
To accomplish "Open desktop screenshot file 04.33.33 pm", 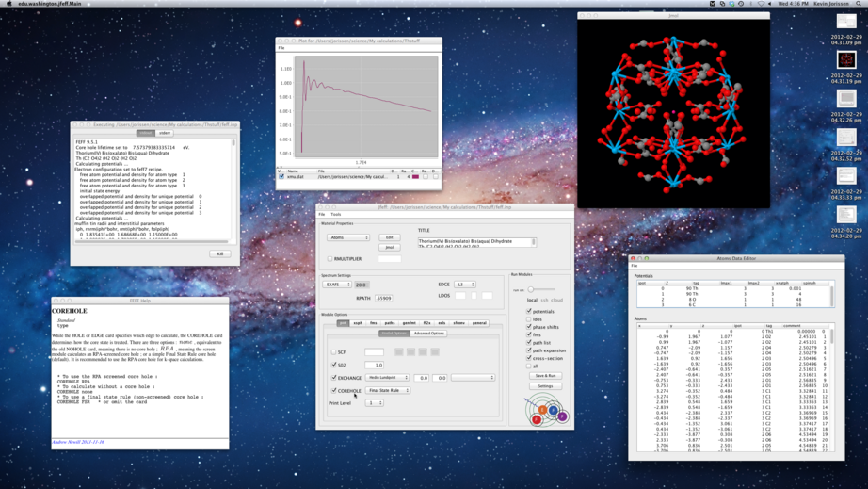I will [x=846, y=176].
